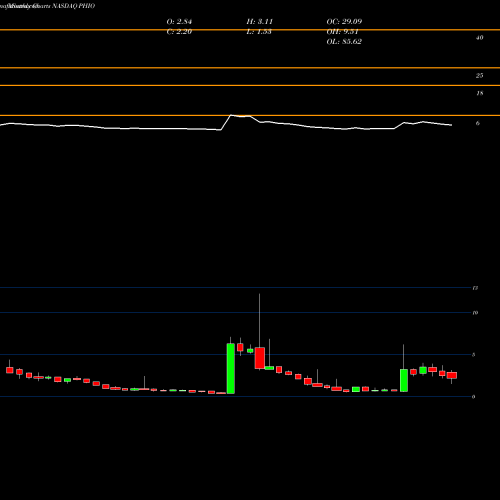The width and height of the screenshot is (500, 500).
Task: Click the 13 price axis label
Action: tap(475, 288)
